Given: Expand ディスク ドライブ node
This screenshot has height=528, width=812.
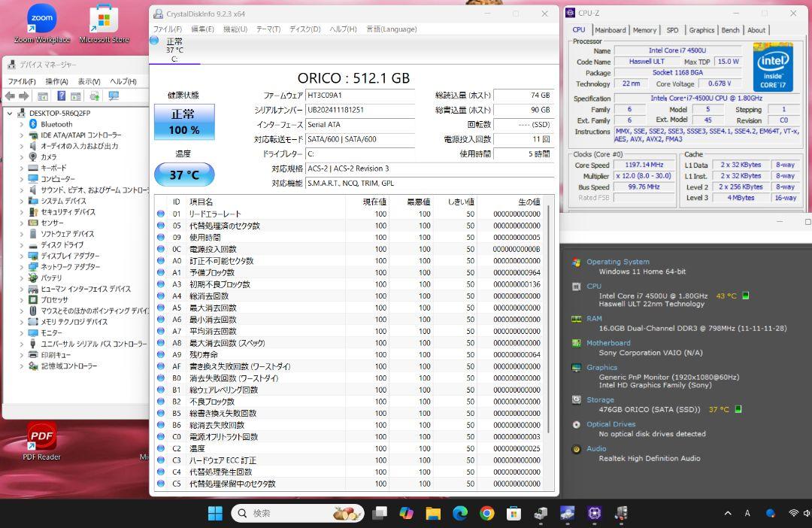Looking at the screenshot, I should click(x=21, y=245).
